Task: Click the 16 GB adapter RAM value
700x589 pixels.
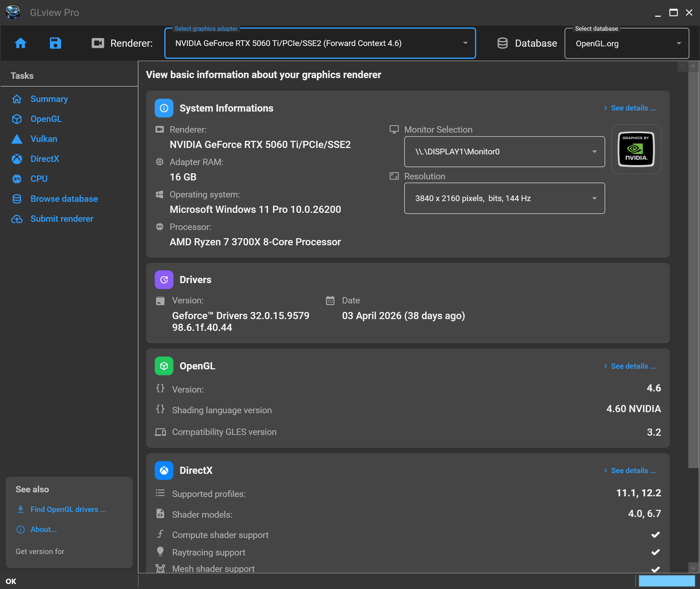Action: tap(183, 177)
